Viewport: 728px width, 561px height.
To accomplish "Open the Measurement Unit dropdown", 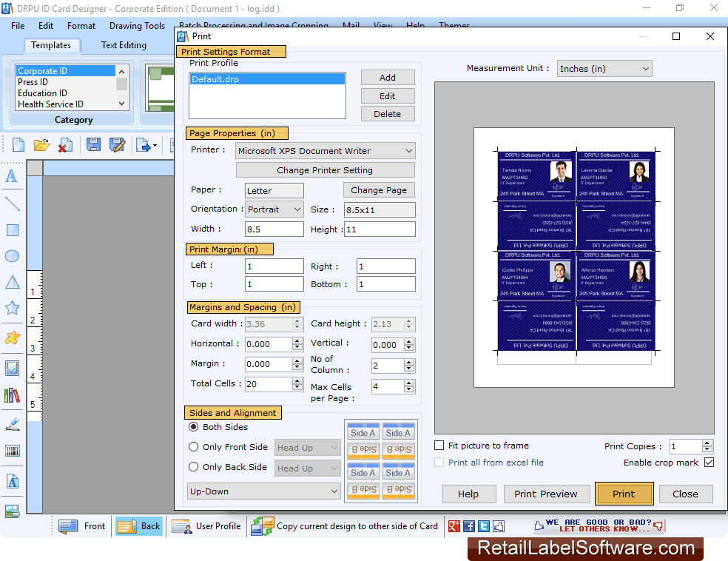I will click(x=604, y=68).
